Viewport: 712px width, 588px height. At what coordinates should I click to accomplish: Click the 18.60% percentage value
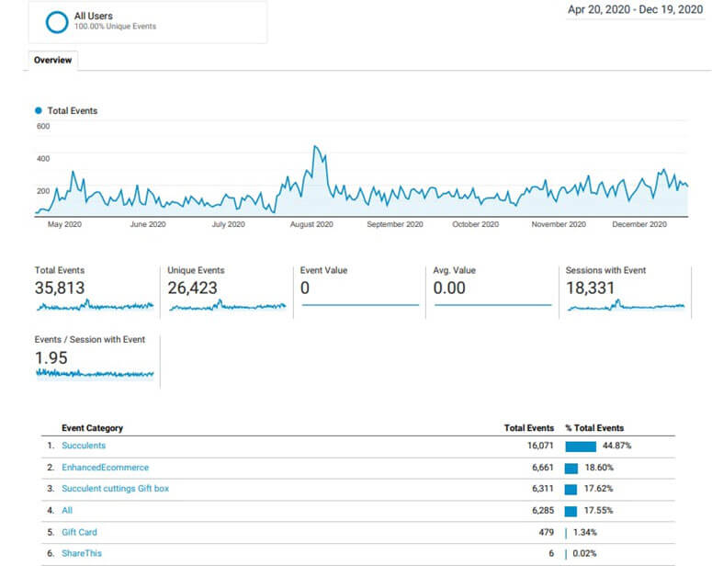(x=599, y=468)
